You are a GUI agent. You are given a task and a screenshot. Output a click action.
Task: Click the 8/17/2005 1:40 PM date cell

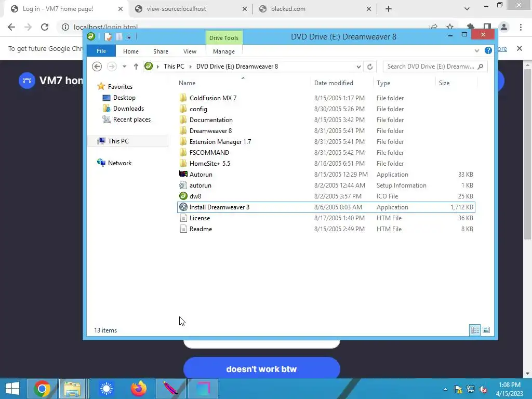pos(339,218)
